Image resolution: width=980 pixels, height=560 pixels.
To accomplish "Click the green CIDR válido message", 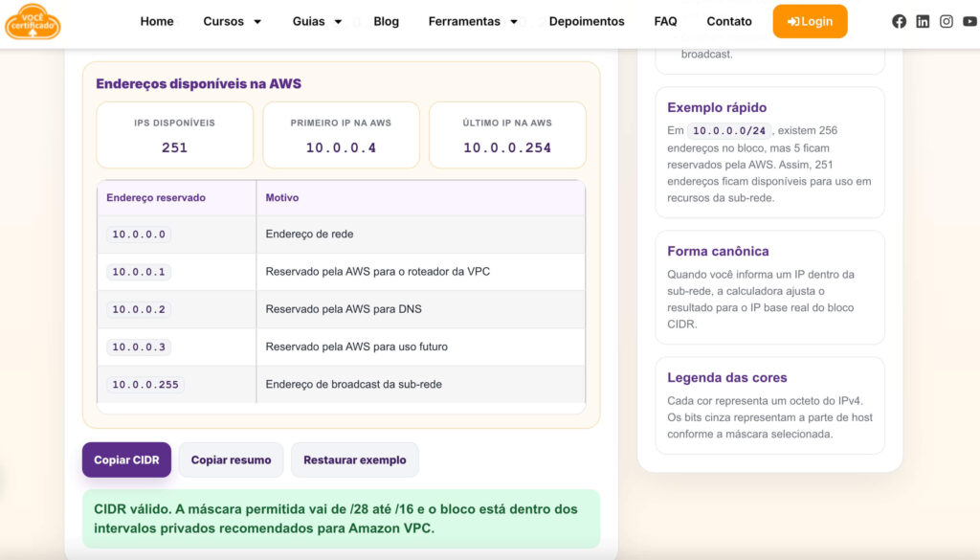I will coord(342,519).
